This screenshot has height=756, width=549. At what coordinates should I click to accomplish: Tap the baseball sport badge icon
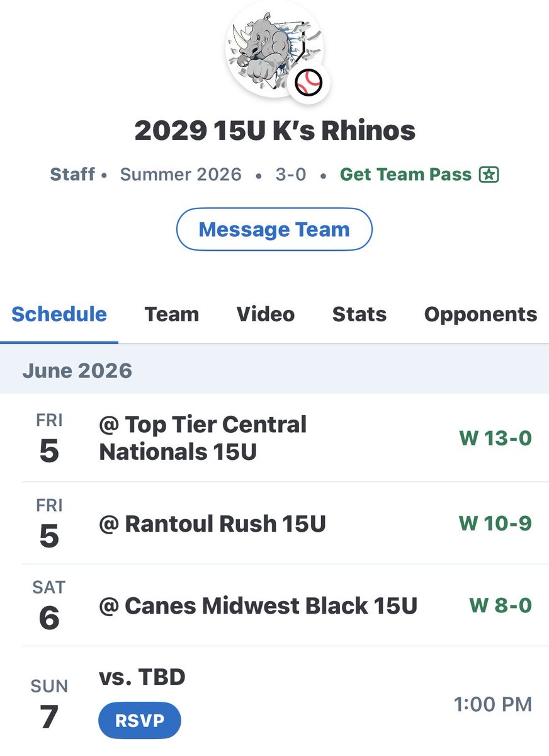click(309, 82)
